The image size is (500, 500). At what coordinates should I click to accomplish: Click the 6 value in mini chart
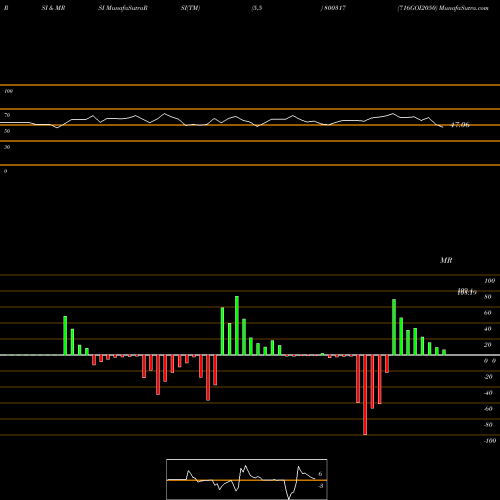(x=320, y=474)
